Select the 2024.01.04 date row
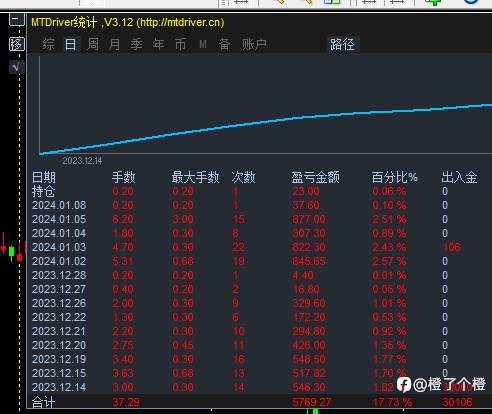Viewport: 492px width, 414px height. click(x=59, y=233)
